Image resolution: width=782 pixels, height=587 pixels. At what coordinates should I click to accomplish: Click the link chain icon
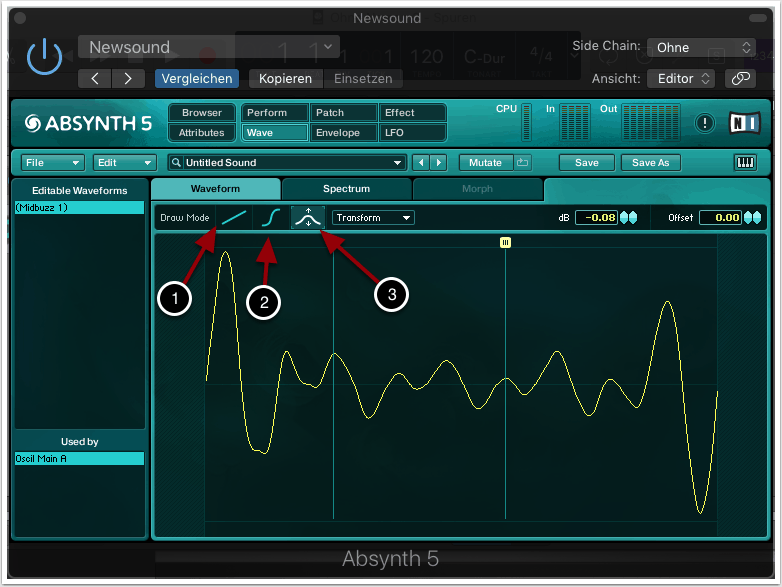click(x=740, y=78)
